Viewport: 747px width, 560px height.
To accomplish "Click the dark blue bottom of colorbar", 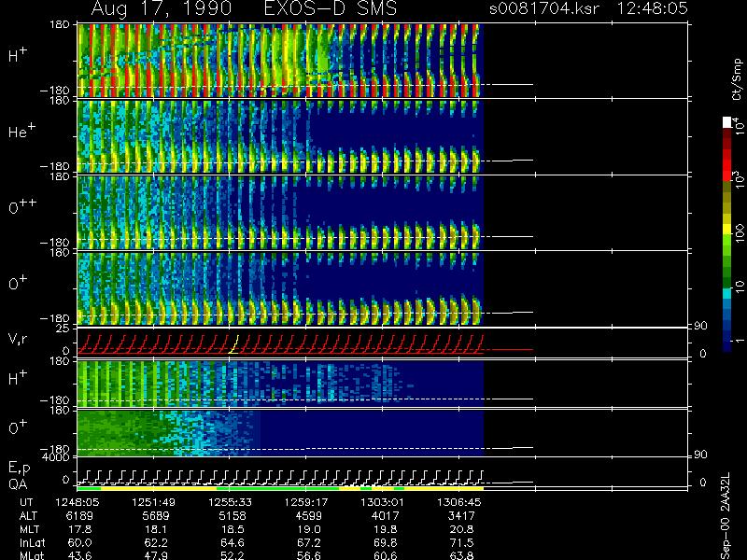I will [726, 345].
